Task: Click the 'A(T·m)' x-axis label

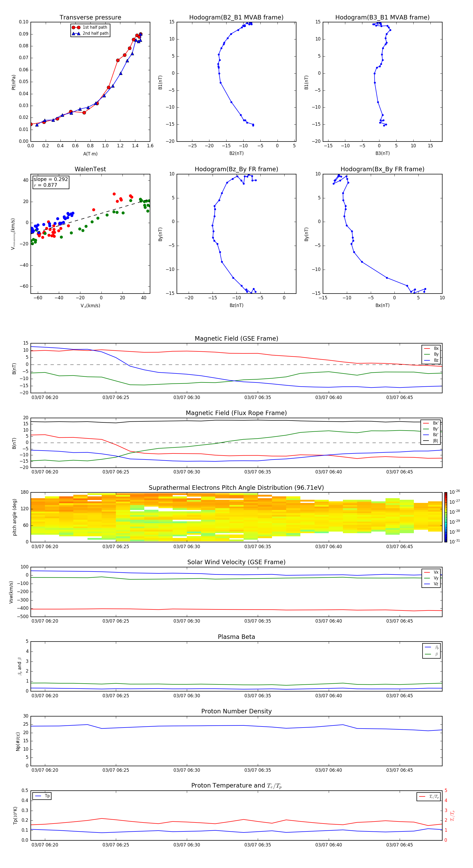Action: tap(90, 154)
